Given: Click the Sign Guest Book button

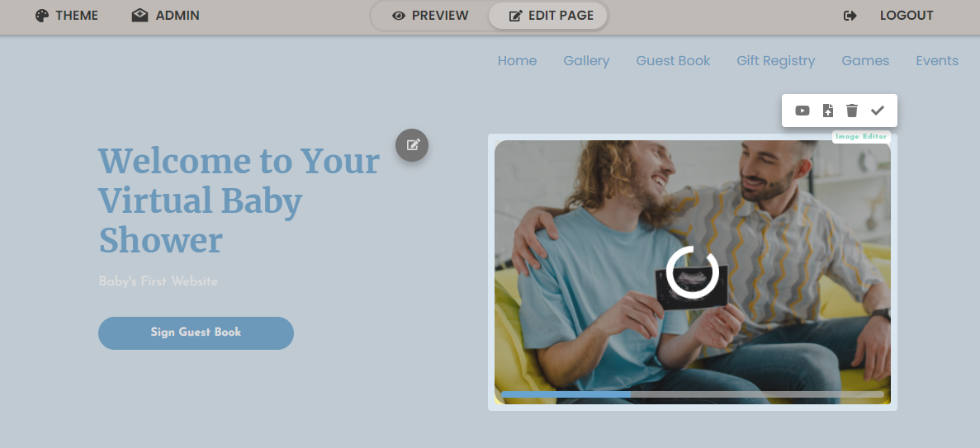Looking at the screenshot, I should [x=196, y=333].
